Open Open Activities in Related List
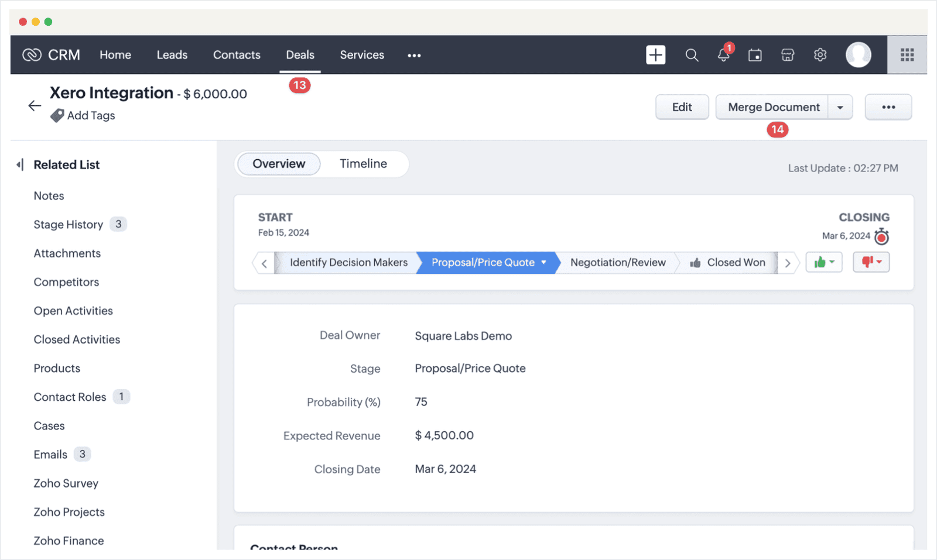Screen dimensions: 937x560 coord(73,311)
